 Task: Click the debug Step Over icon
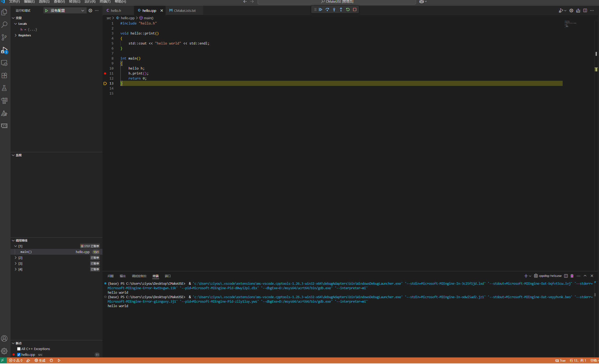click(327, 9)
